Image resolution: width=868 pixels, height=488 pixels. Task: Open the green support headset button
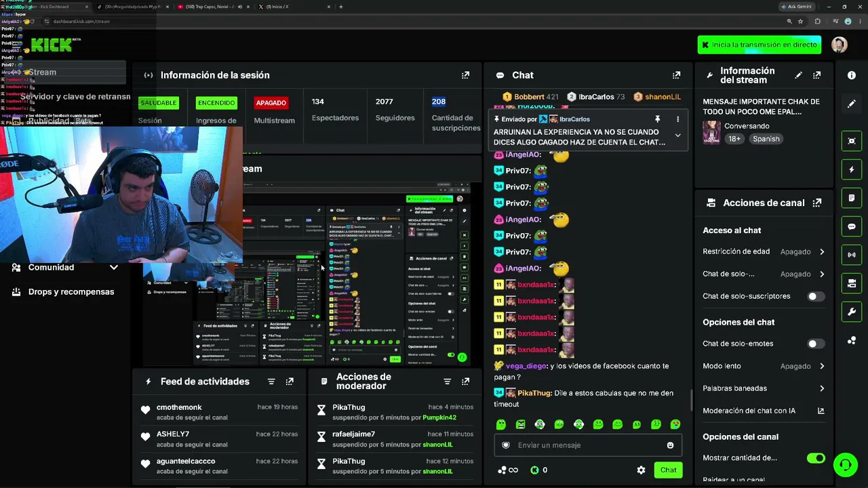pos(845,465)
